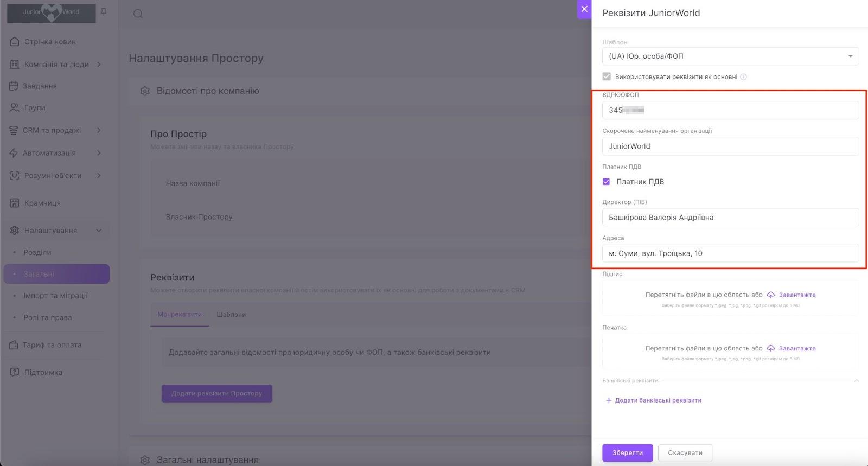Click the Розумні об'єкти icon

pyautogui.click(x=15, y=176)
